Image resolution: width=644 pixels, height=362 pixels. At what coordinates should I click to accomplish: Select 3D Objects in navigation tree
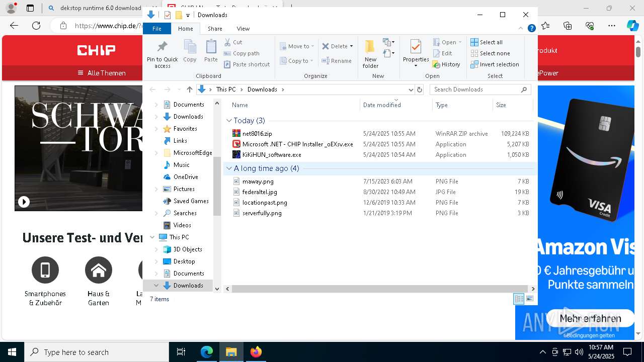click(x=188, y=249)
